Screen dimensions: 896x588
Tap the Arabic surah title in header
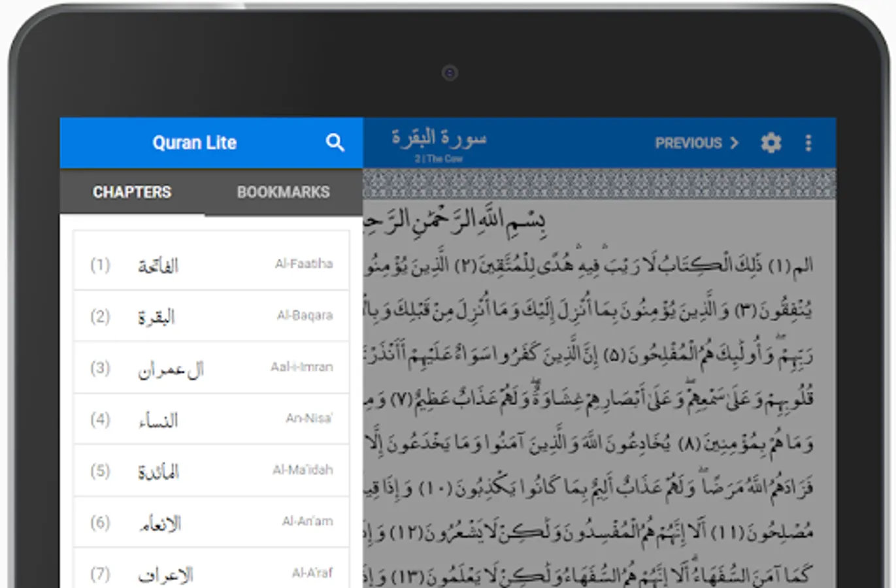click(x=439, y=137)
